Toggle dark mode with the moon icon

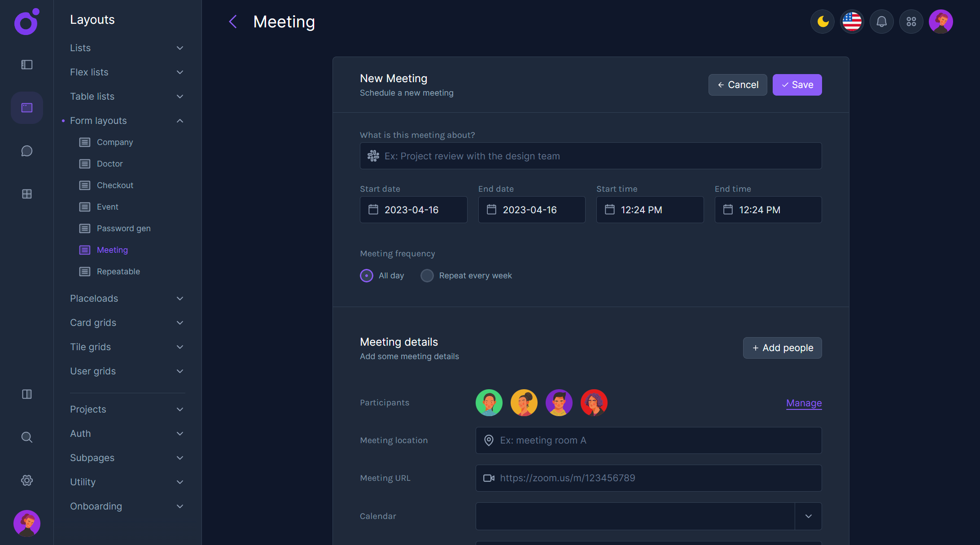click(x=822, y=22)
